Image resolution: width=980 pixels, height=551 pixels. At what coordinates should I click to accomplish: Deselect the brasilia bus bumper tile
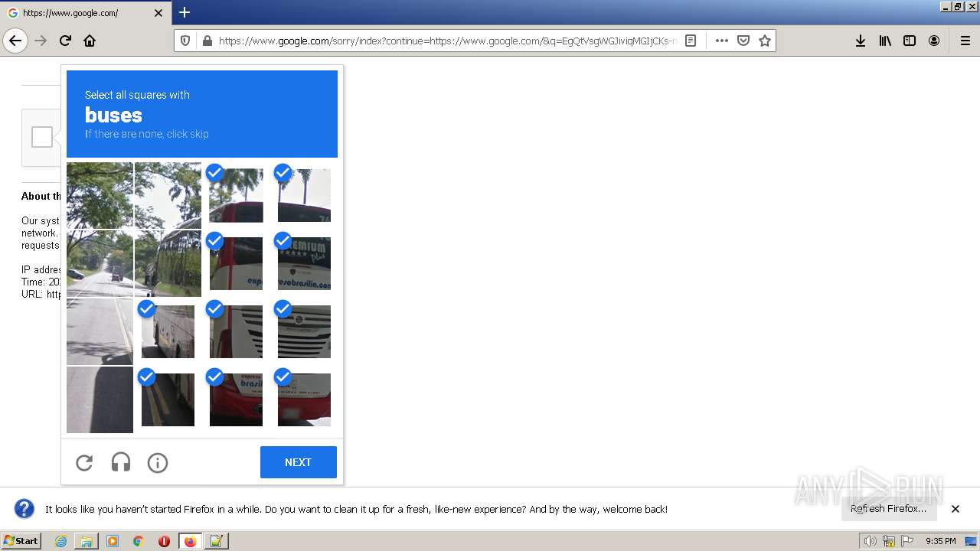(236, 399)
